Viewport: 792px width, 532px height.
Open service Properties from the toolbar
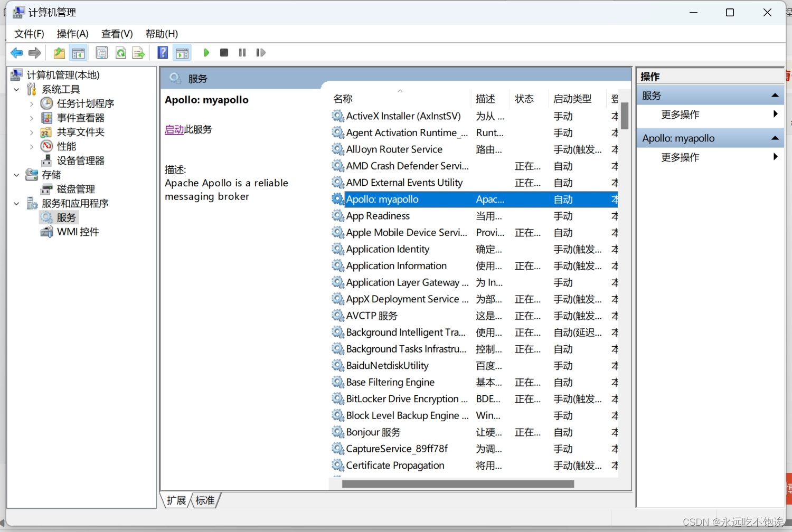(x=101, y=52)
